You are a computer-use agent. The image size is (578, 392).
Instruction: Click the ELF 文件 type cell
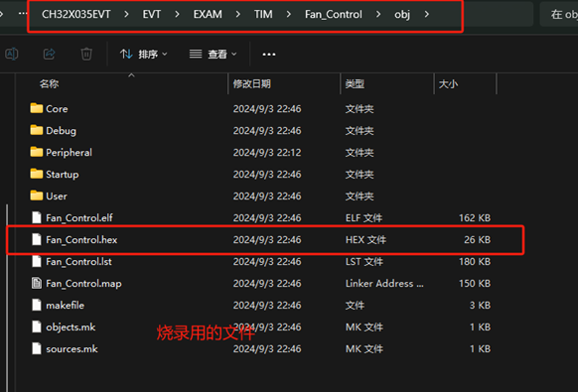[363, 218]
